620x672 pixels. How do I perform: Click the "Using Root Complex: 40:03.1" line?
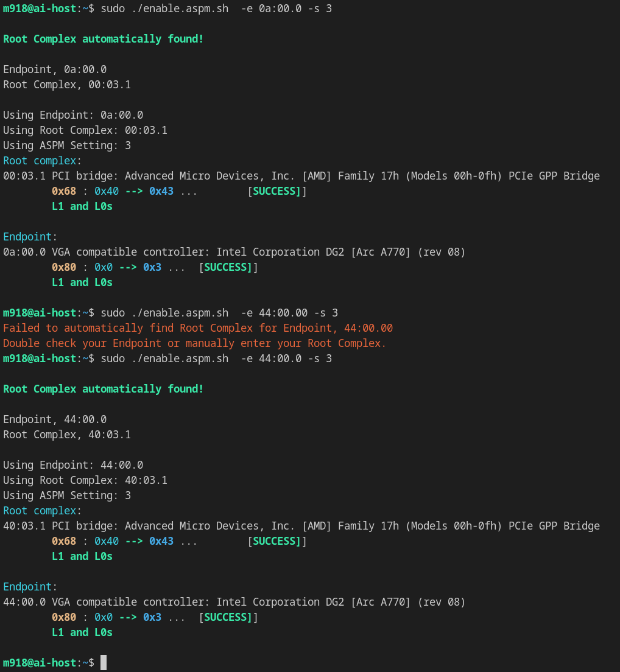coord(85,480)
